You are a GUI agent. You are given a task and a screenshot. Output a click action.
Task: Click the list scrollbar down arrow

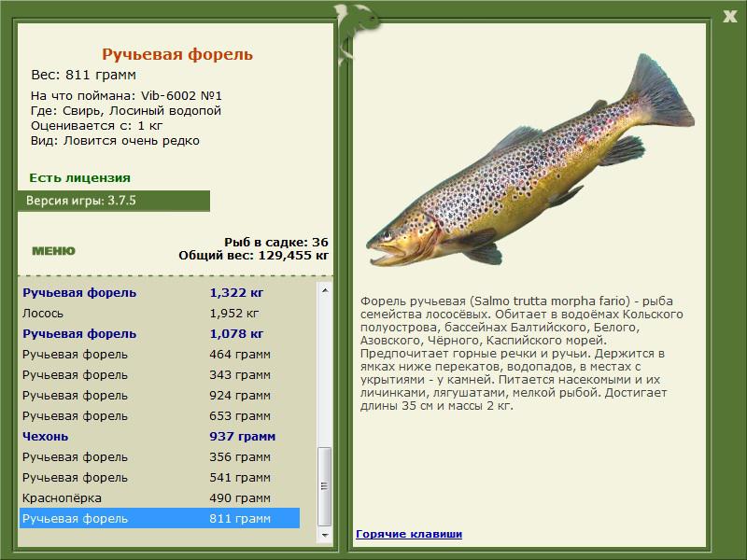pyautogui.click(x=325, y=535)
